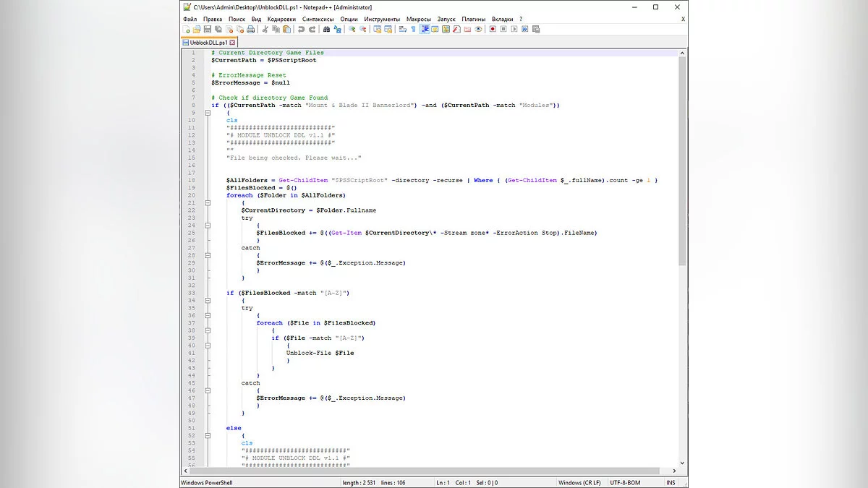
Task: Click the Undo arrow toolbar icon
Action: 301,30
